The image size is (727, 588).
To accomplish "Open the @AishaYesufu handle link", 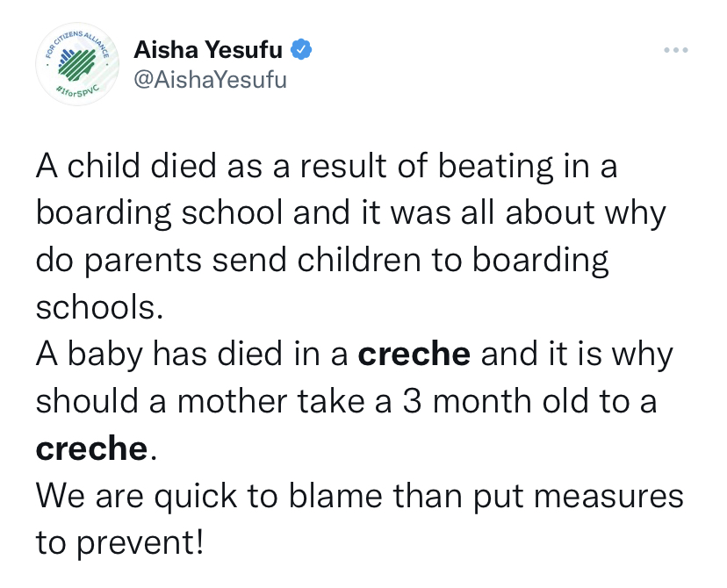I will click(x=210, y=81).
